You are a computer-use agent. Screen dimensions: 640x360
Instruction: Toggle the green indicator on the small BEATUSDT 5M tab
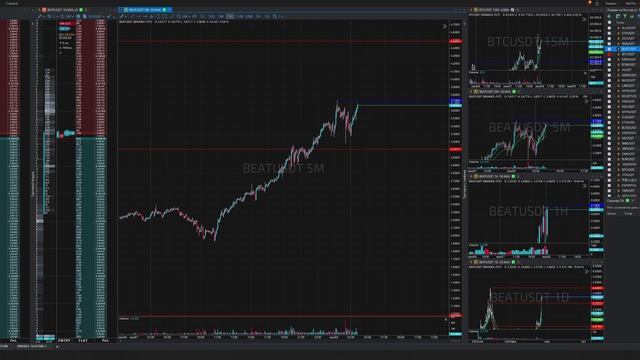pos(514,91)
